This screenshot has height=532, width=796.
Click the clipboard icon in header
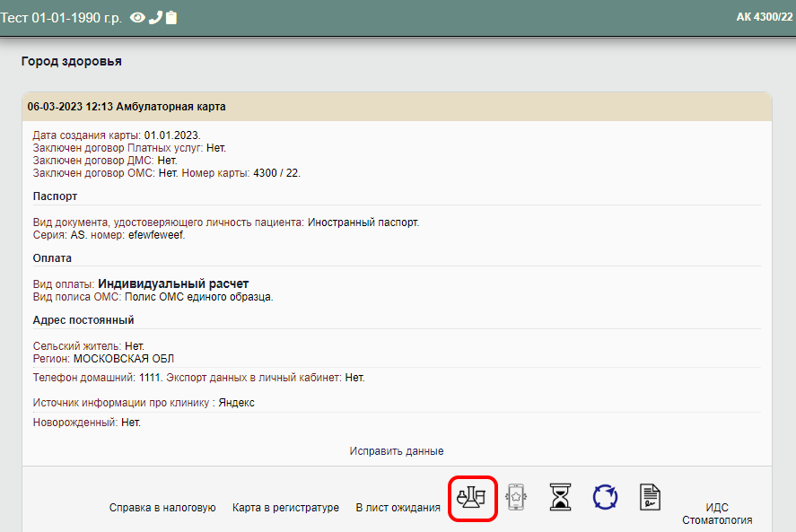pos(171,17)
